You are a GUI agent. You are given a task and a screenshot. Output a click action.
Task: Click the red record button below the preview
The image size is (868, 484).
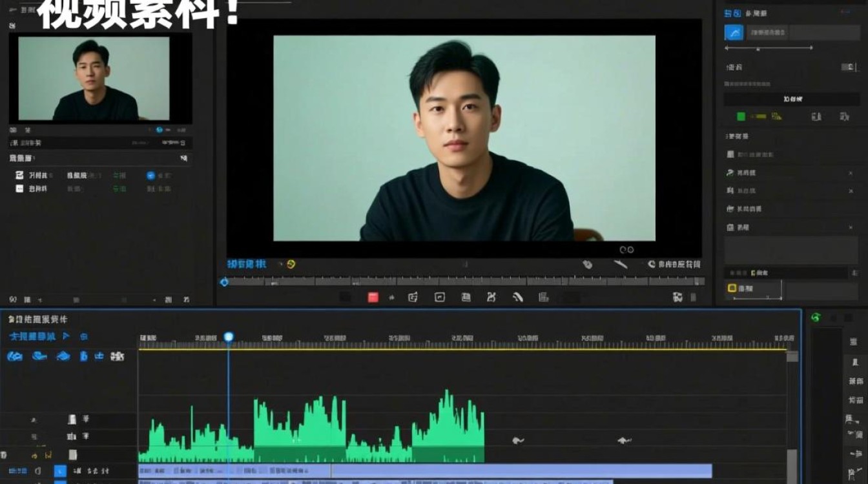pos(373,297)
